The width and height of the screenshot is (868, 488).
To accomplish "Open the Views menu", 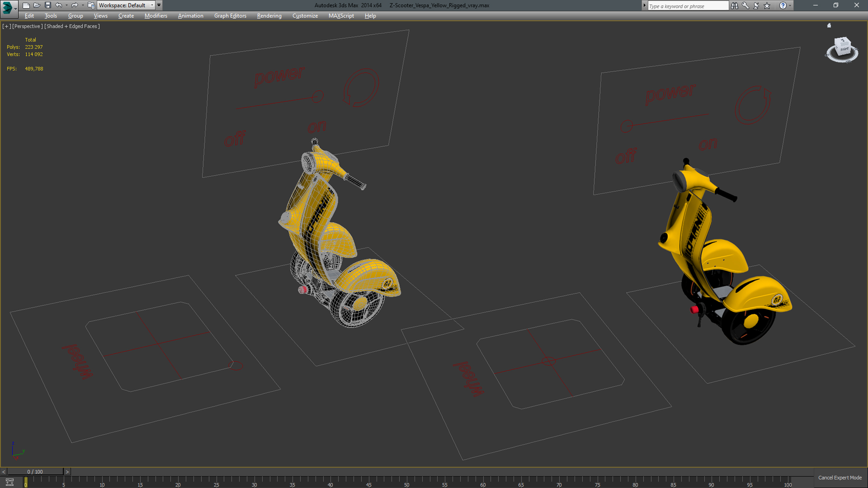I will click(x=100, y=16).
